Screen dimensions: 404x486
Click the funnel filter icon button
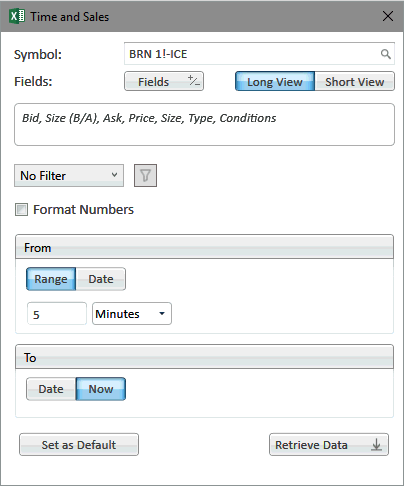pos(145,175)
